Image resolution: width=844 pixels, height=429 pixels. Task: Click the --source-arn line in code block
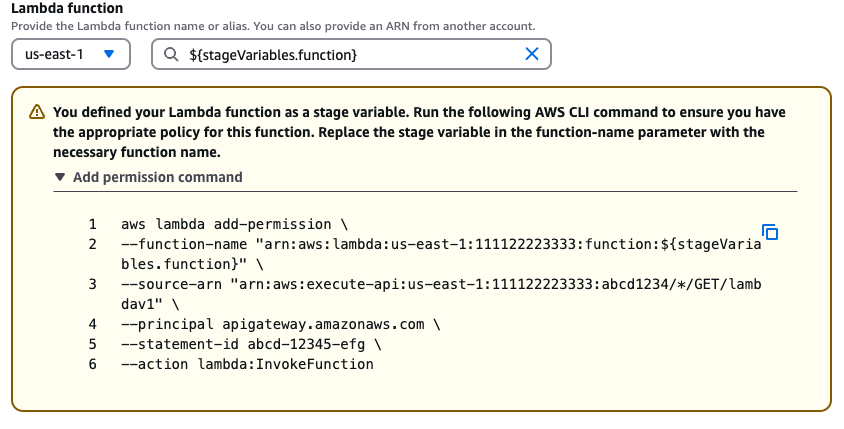(x=440, y=285)
